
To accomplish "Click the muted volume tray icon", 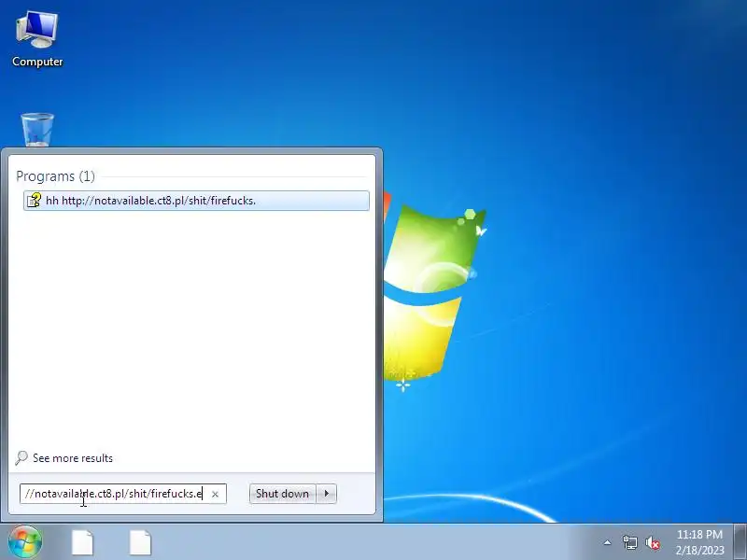I will (x=653, y=542).
